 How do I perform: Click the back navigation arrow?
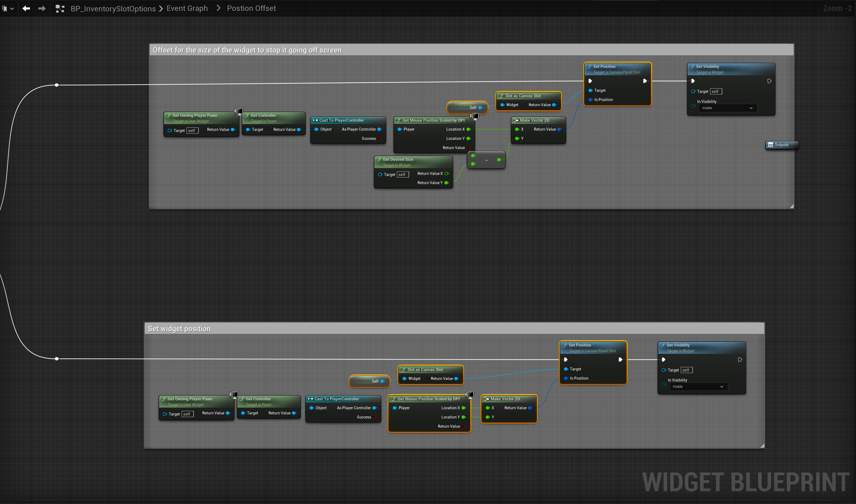26,8
